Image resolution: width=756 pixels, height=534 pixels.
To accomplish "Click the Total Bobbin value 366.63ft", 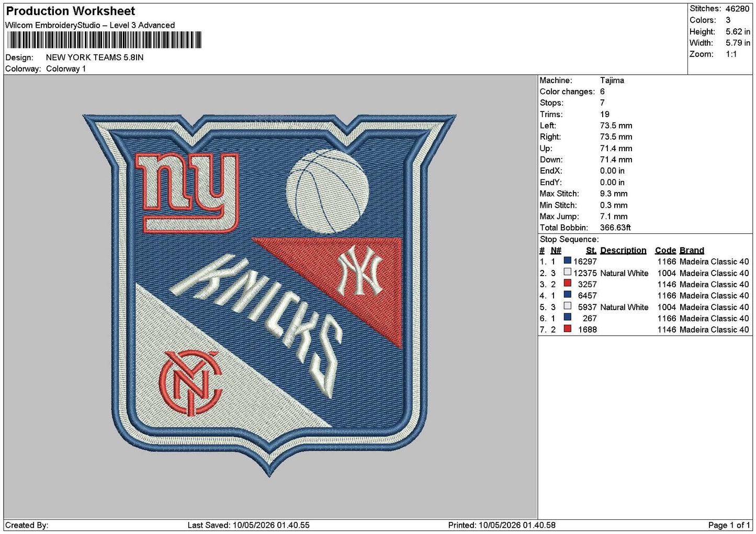I will pos(615,228).
